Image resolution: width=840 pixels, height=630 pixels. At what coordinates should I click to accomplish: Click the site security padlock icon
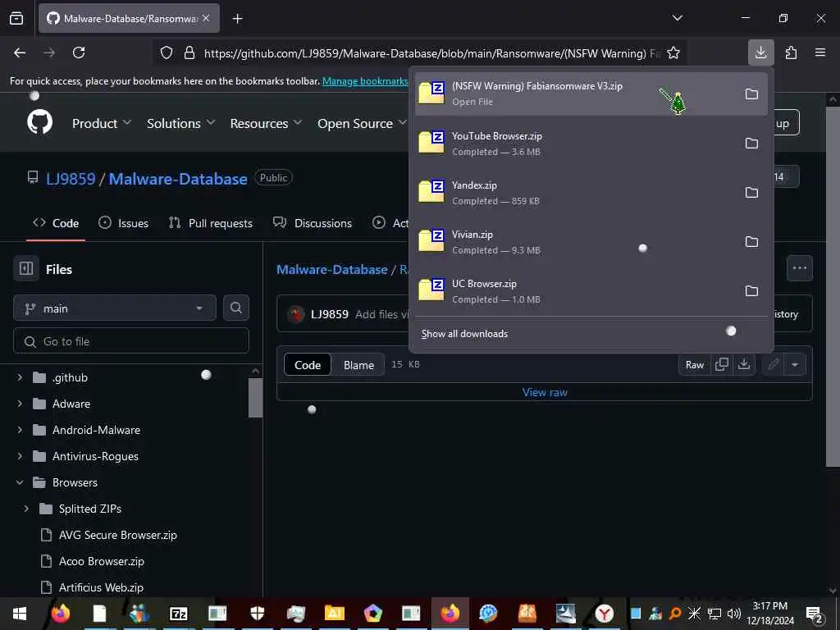tap(189, 53)
